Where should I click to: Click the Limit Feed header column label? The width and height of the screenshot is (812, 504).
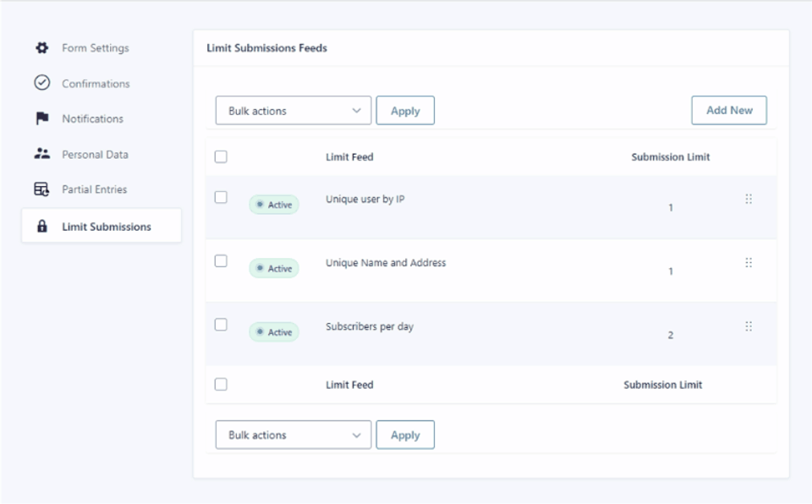(x=349, y=157)
